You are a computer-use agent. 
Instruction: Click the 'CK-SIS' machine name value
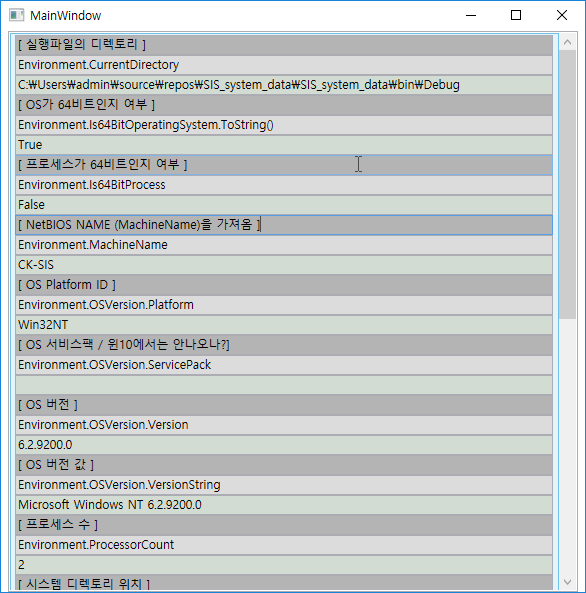tap(284, 265)
